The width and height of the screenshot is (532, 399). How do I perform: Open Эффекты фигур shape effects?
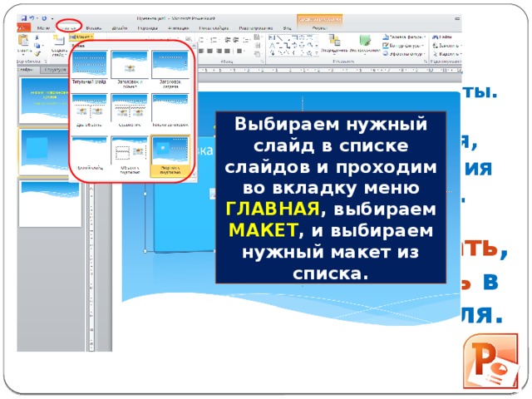(x=405, y=53)
